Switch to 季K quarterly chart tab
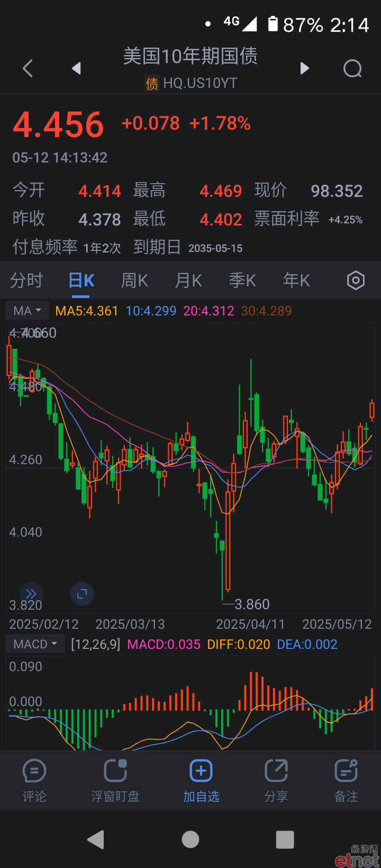Image resolution: width=381 pixels, height=868 pixels. pos(243,280)
